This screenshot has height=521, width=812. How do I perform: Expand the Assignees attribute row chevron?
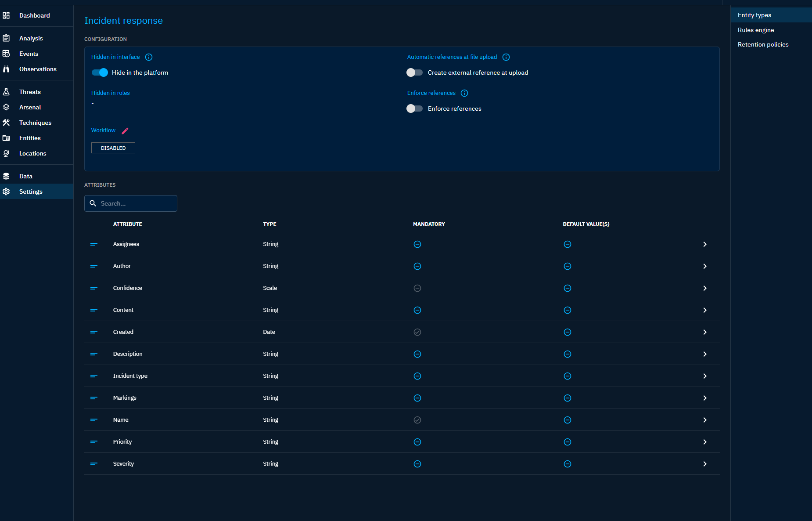705,244
